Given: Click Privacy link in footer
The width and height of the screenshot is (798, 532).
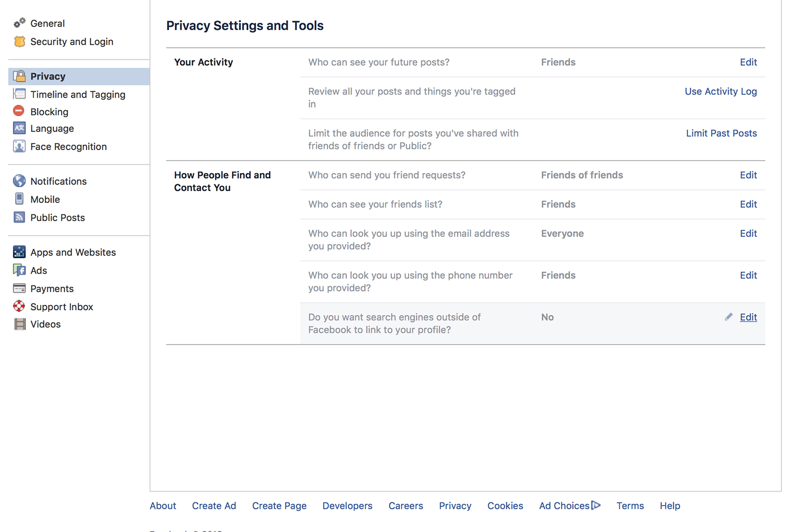Looking at the screenshot, I should tap(455, 506).
